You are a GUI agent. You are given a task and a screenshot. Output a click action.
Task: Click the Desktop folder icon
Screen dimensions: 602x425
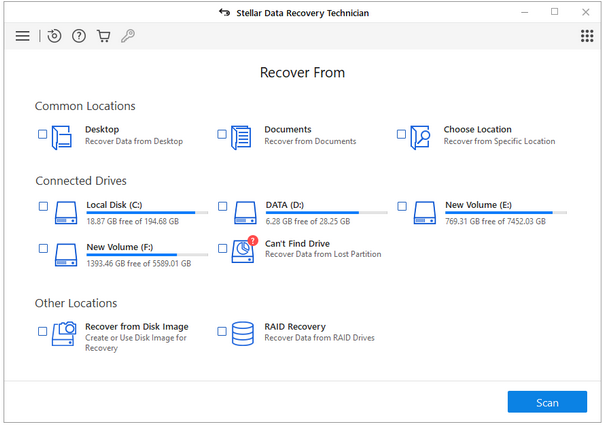click(x=62, y=137)
